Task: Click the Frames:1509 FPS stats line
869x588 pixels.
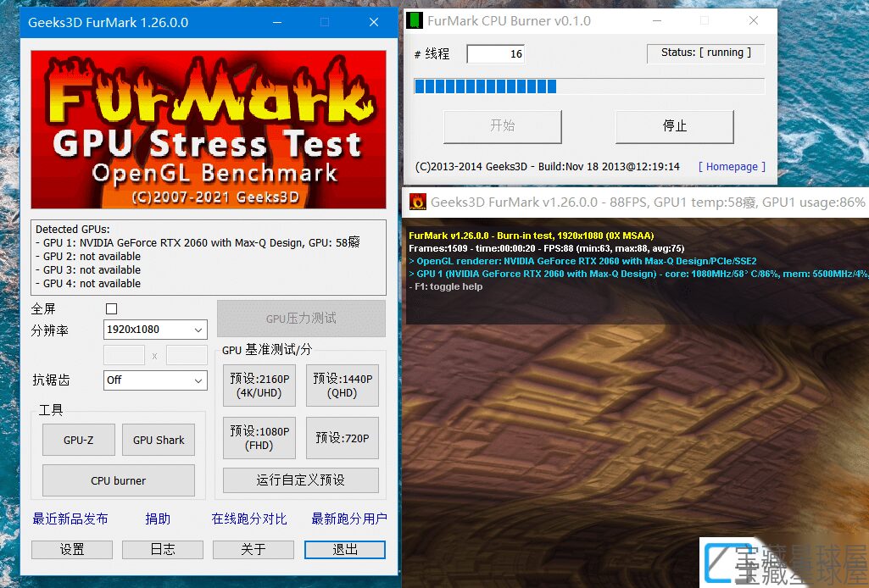Action: [547, 248]
